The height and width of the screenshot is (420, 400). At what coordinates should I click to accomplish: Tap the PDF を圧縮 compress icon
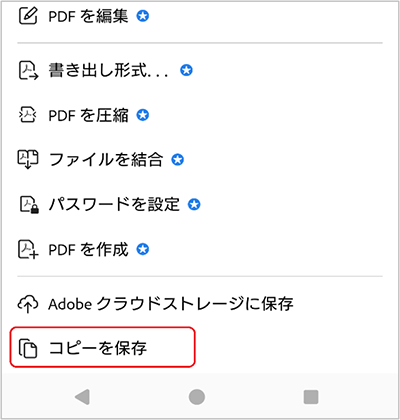28,115
